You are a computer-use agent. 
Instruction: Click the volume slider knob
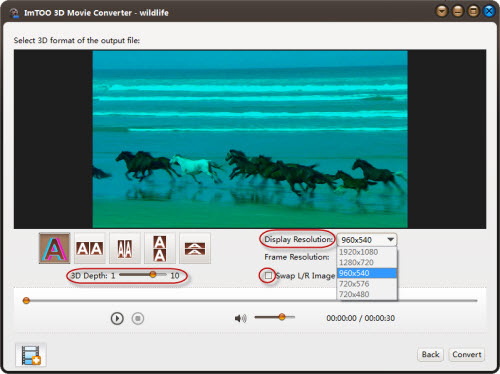coord(282,317)
